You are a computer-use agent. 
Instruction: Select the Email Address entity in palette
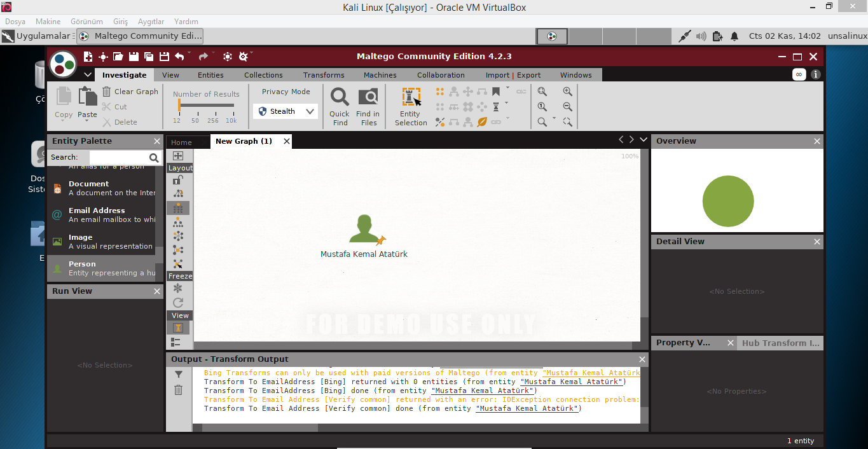(x=101, y=215)
